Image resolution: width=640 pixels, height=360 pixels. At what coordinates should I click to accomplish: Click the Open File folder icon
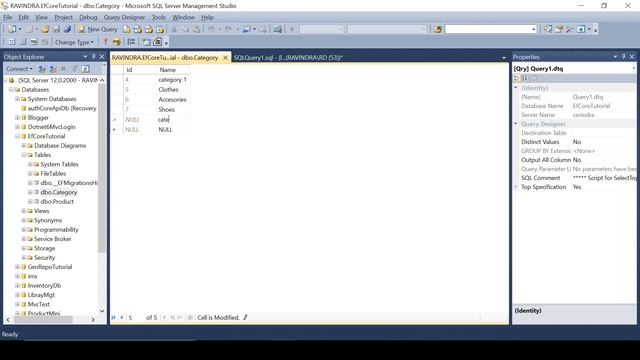coord(45,29)
